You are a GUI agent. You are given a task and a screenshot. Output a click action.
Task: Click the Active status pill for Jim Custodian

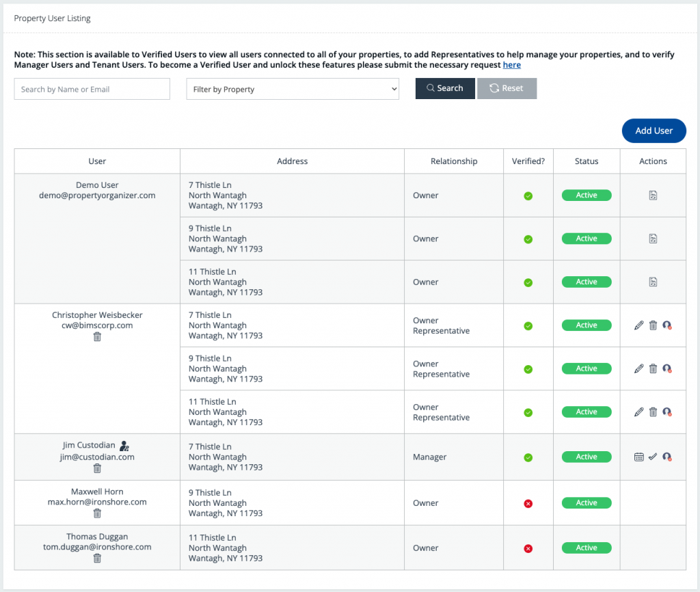coord(586,457)
